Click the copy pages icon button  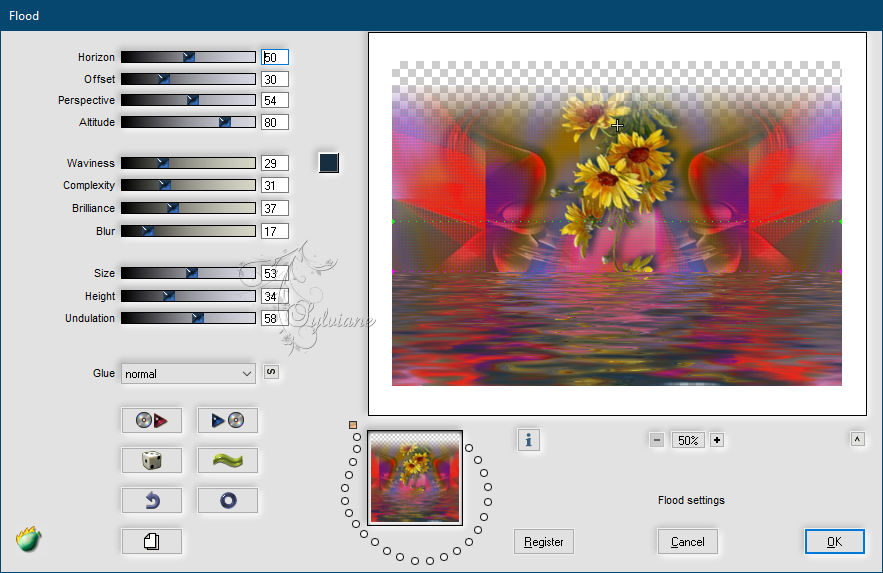pyautogui.click(x=151, y=541)
